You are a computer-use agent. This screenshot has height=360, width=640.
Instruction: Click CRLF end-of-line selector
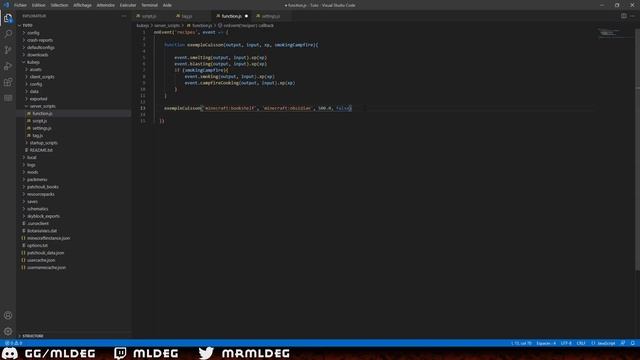click(x=581, y=343)
